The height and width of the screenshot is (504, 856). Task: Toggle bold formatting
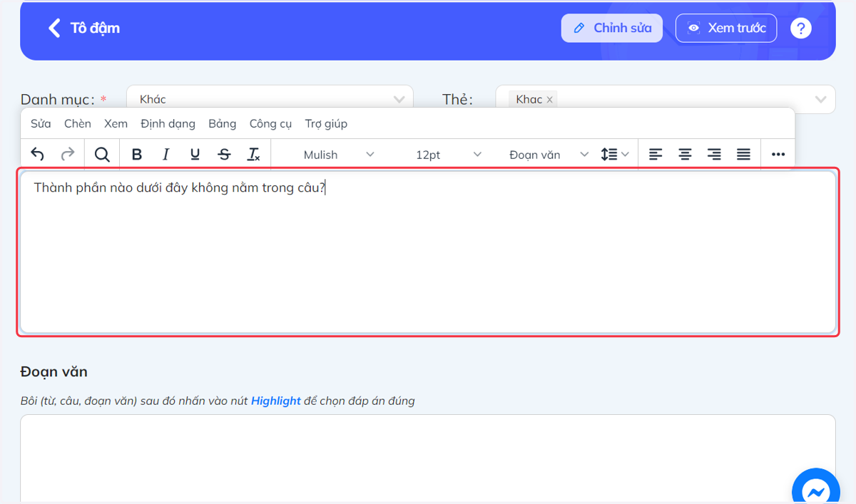(x=137, y=154)
